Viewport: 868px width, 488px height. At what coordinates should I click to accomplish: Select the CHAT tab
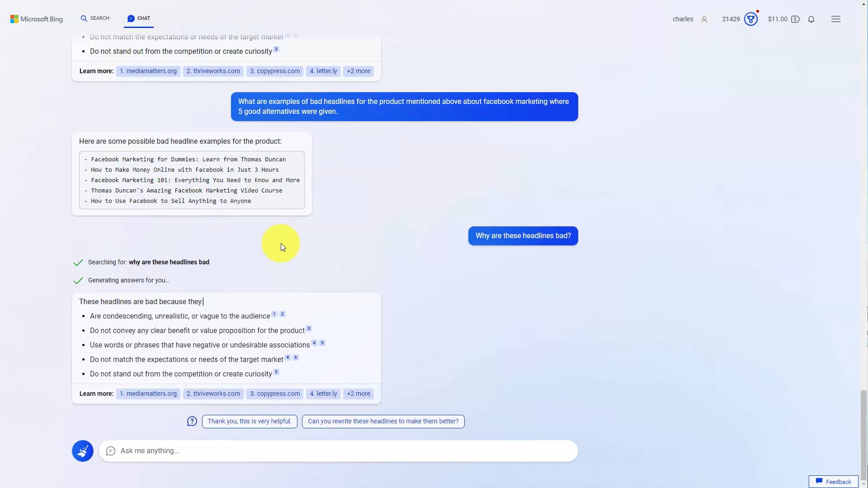pos(139,18)
